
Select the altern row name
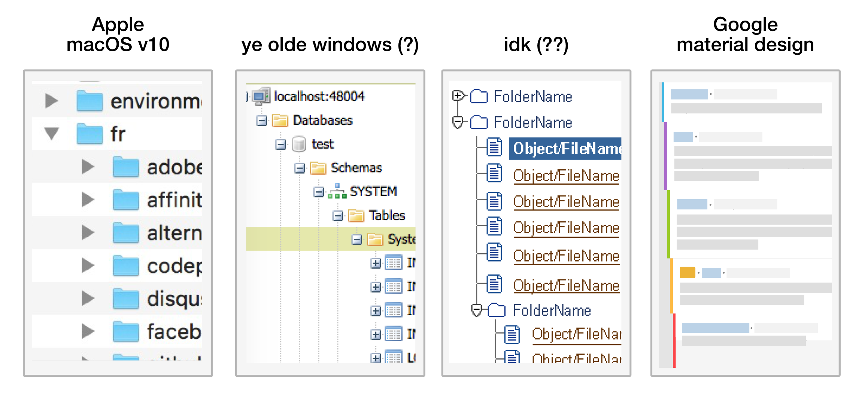(x=174, y=233)
